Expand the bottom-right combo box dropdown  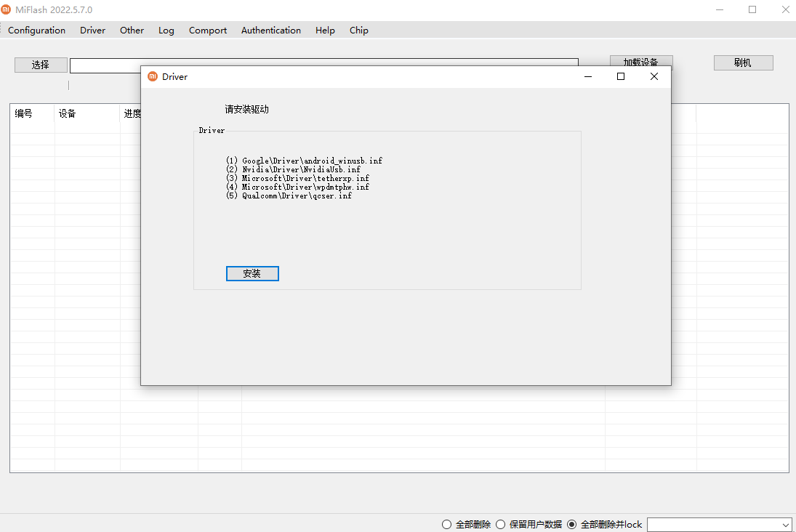pos(785,525)
